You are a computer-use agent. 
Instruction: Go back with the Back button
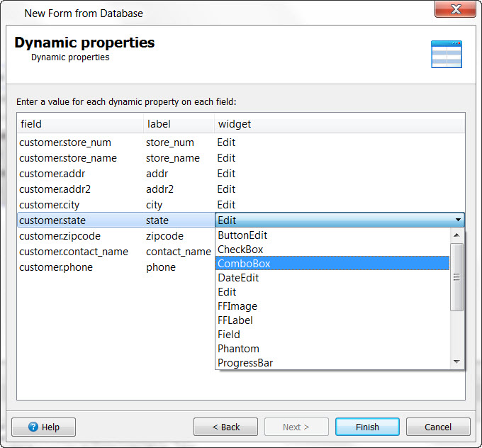[x=225, y=427]
